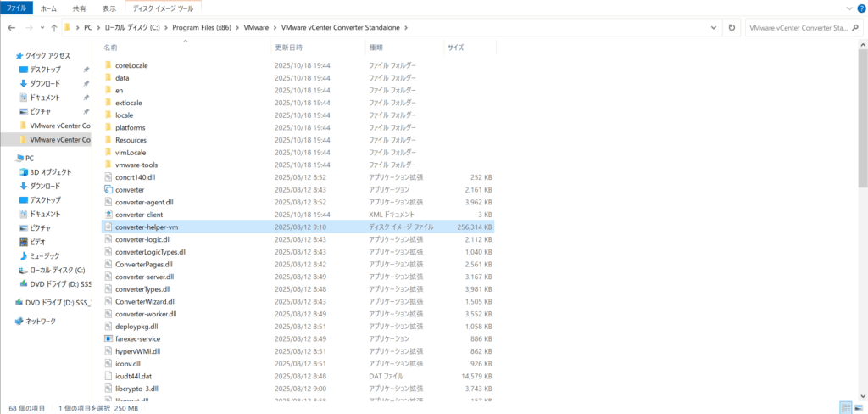
Task: Open the ファイル menu
Action: [x=16, y=8]
